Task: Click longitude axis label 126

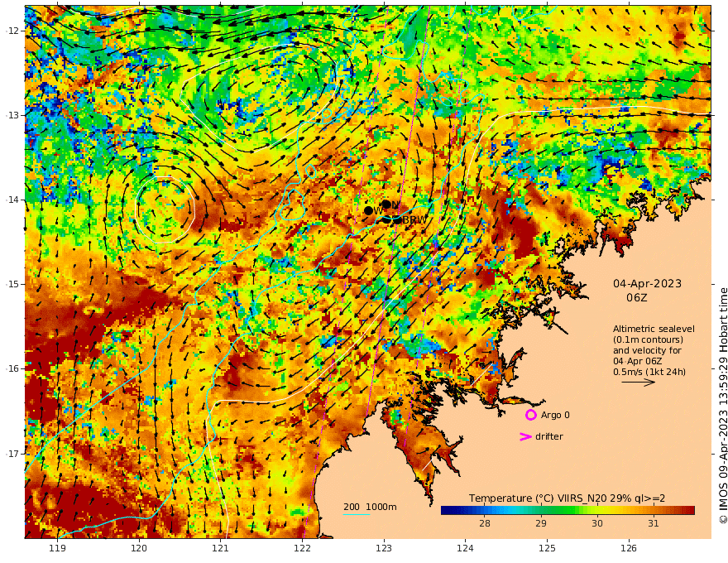Action: pos(629,549)
